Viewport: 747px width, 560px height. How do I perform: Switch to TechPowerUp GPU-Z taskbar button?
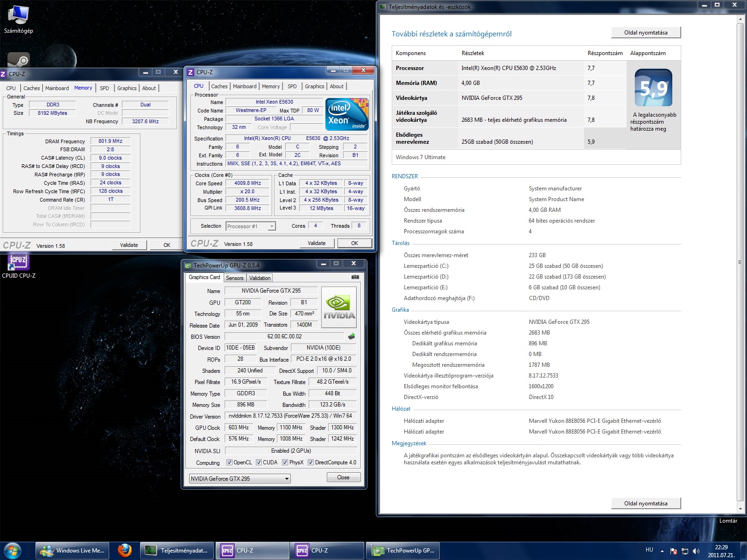pyautogui.click(x=404, y=551)
